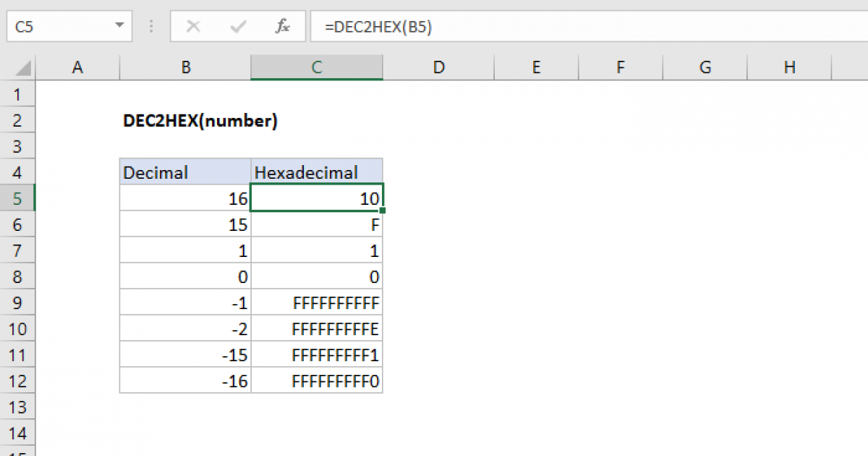Select column header B
Image resolution: width=868 pixels, height=456 pixels.
click(x=185, y=66)
